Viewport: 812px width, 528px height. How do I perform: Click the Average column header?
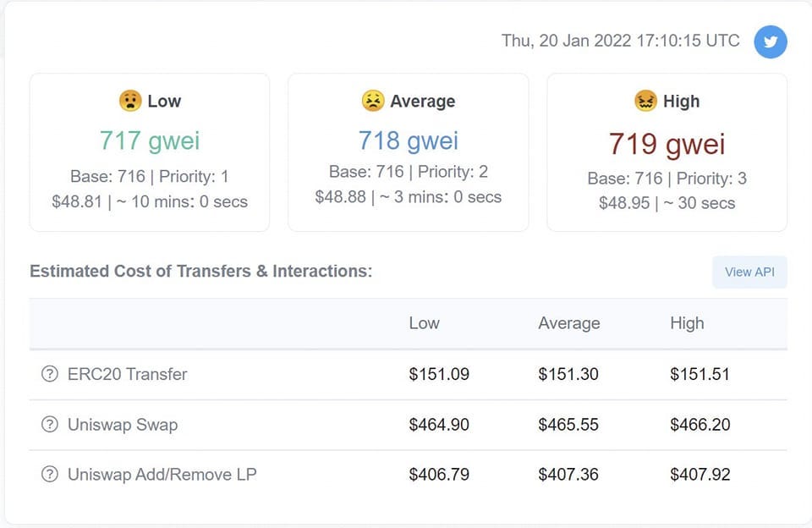(569, 323)
